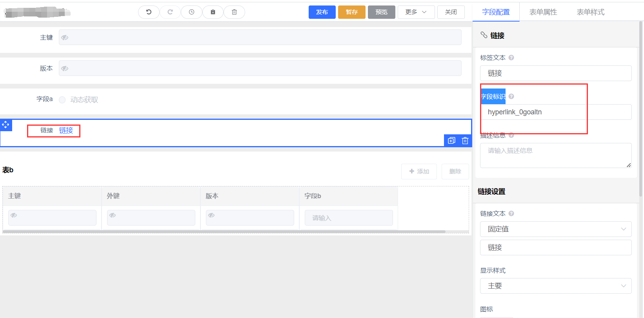Click the undo arrow icon in toolbar
644x318 pixels.
tap(149, 12)
